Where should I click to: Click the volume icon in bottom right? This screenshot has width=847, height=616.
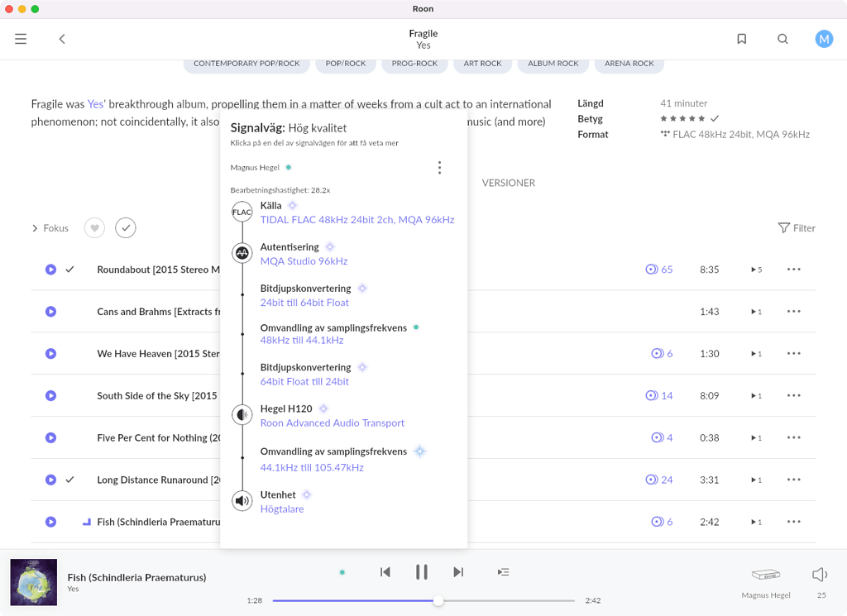(x=819, y=574)
